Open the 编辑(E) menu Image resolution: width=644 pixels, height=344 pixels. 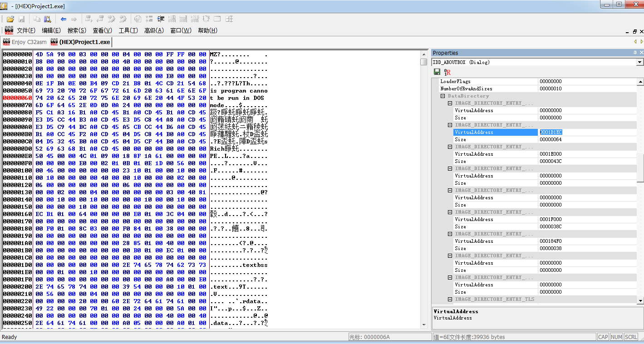[x=51, y=30]
